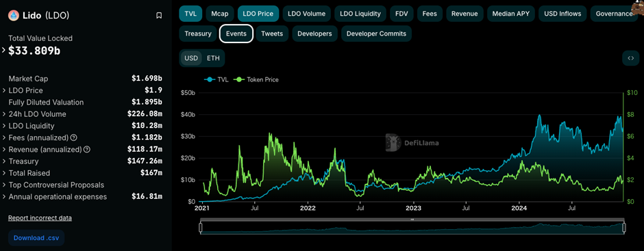Image resolution: width=644 pixels, height=251 pixels.
Task: Click the range slider's top grip bar
Action: (412, 220)
